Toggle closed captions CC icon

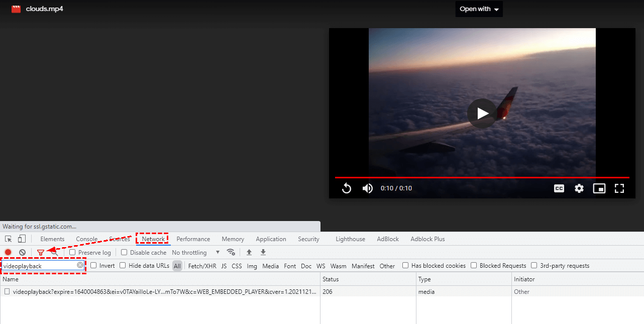[x=559, y=188]
